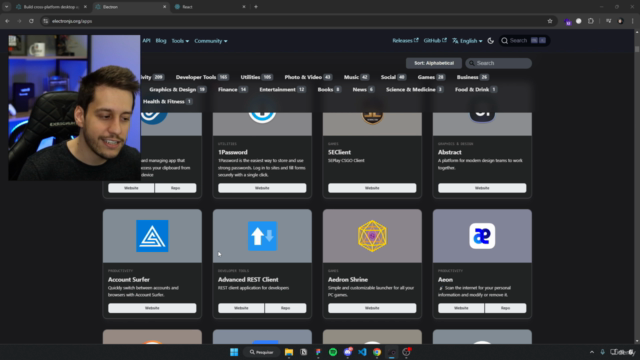Go to the Blog link

[x=161, y=41]
